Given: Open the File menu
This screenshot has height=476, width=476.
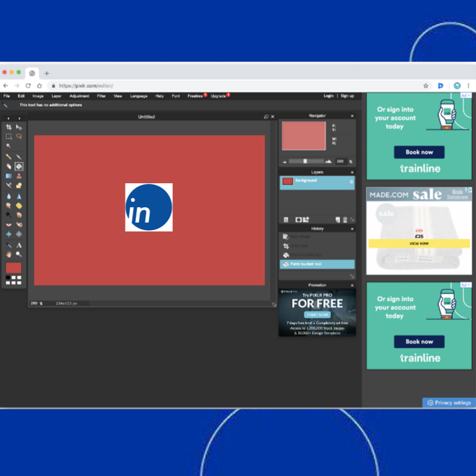Looking at the screenshot, I should click(x=7, y=96).
